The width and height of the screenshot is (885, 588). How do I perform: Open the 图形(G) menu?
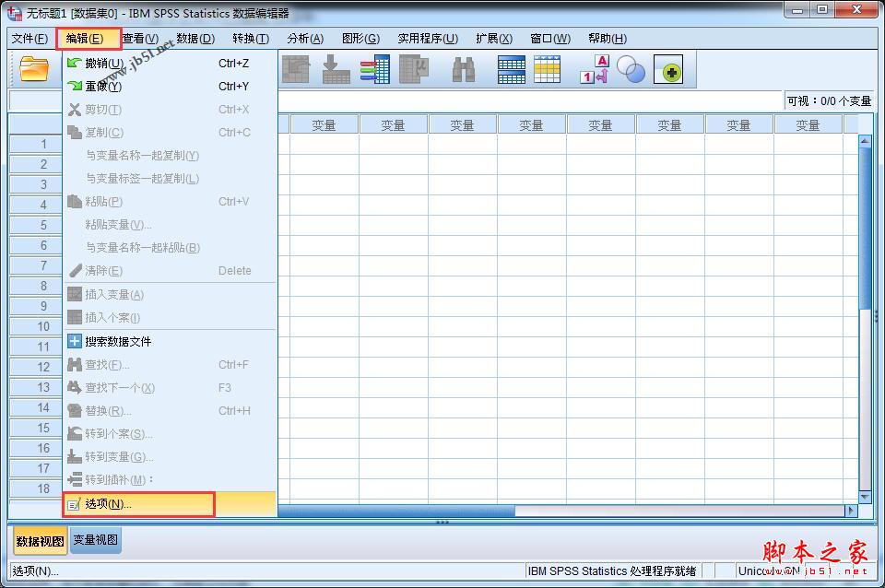[360, 39]
